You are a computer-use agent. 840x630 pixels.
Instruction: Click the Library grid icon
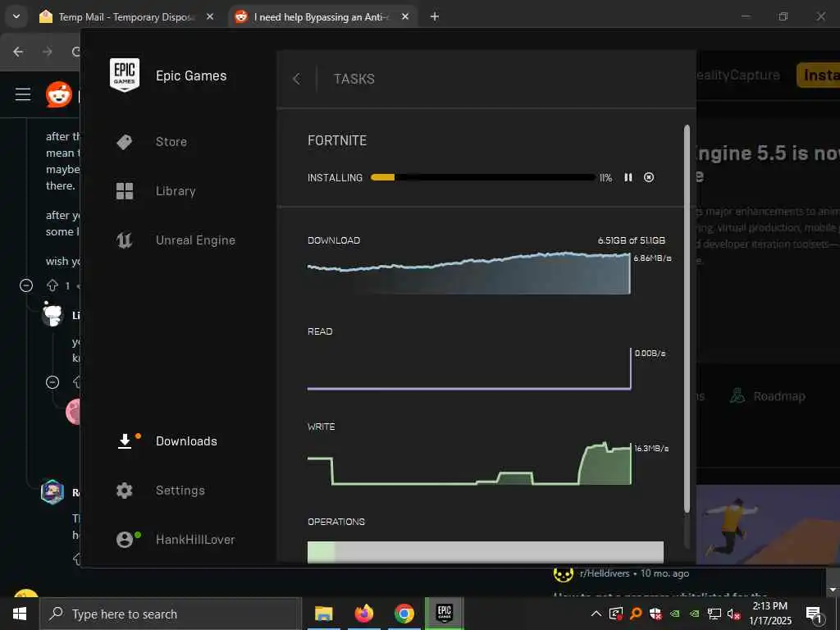(x=125, y=191)
